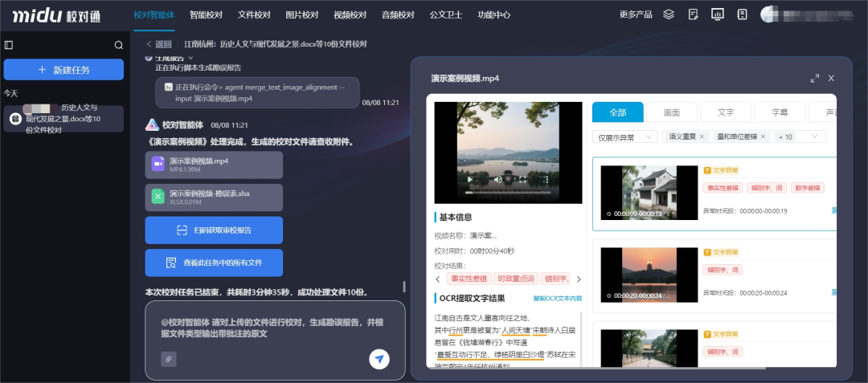
Task: Open the notebook icon in header
Action: pos(742,14)
